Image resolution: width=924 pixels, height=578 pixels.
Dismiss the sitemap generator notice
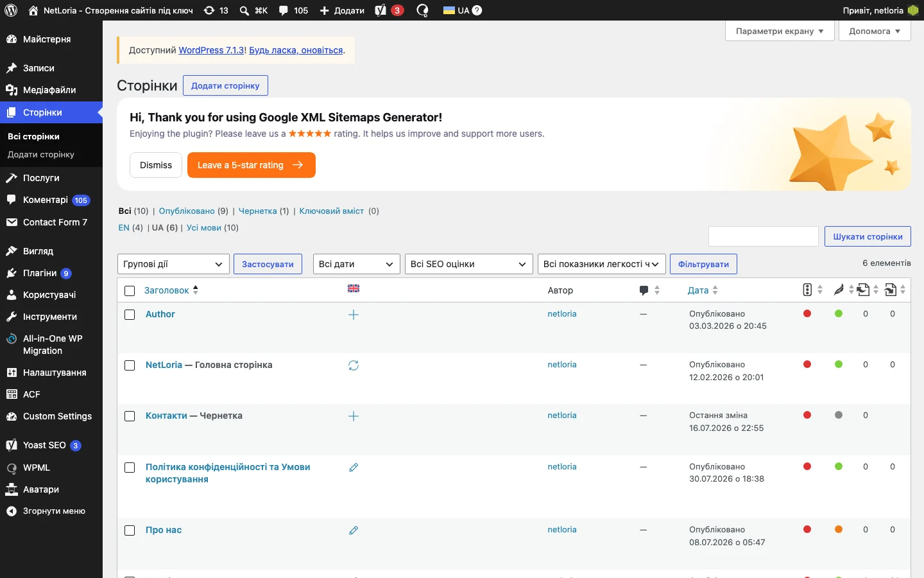tap(156, 165)
